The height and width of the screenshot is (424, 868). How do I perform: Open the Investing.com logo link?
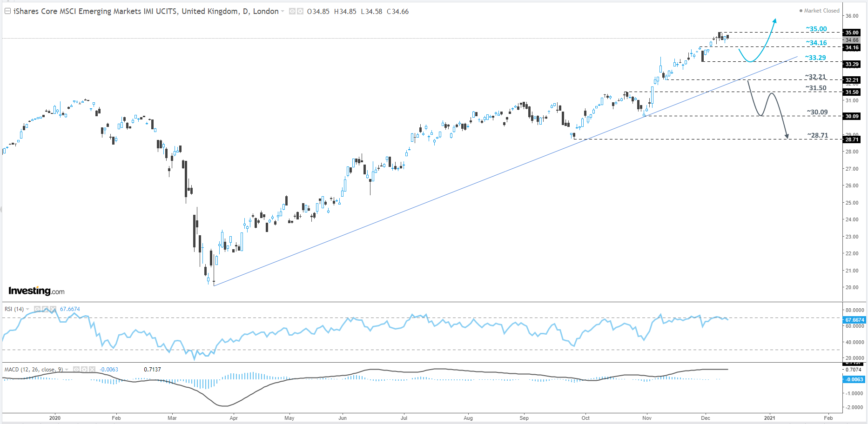tap(36, 291)
